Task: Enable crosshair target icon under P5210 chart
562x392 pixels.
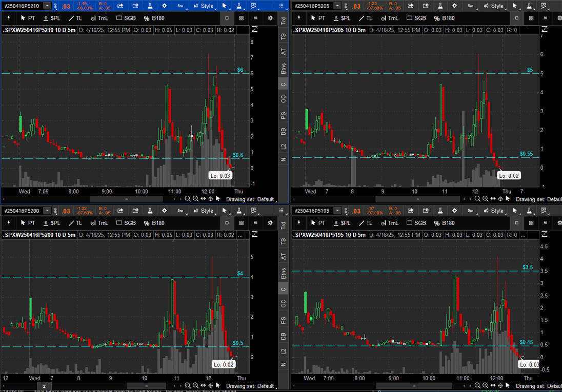Action: click(211, 198)
